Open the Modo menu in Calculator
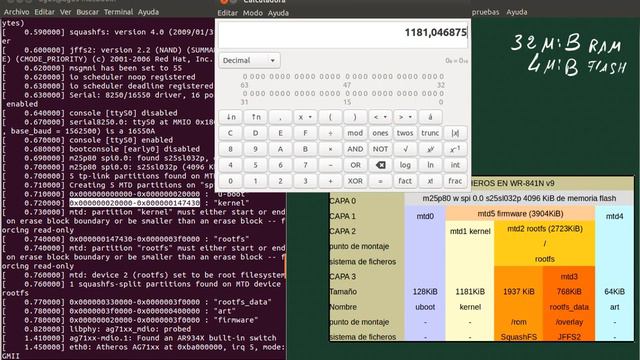 253,13
